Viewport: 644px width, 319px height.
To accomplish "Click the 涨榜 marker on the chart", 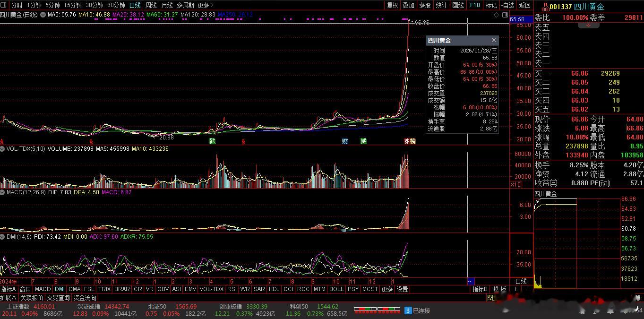I will coord(410,141).
